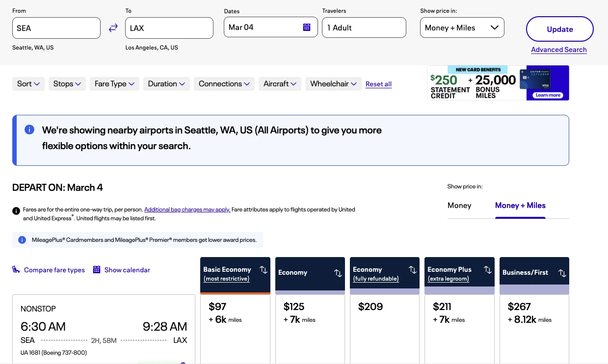Select $267 + 8.12k miles Business/First fare
The width and height of the screenshot is (608, 364).
point(534,329)
